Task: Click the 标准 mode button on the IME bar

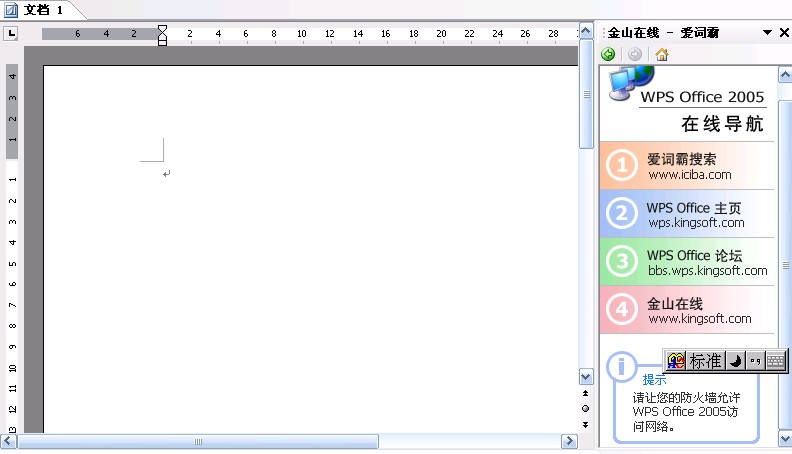Action: coord(706,361)
